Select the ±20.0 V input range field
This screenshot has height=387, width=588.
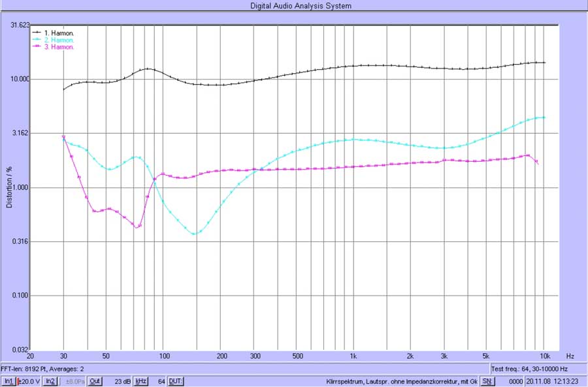point(29,381)
